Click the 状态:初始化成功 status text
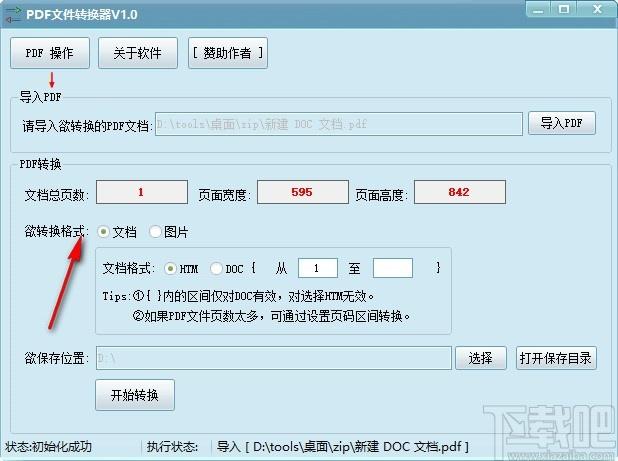 [48, 447]
